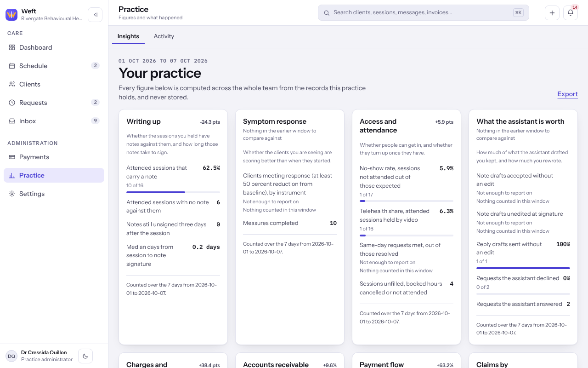The image size is (588, 368).
Task: Click the Accounts receivable card title
Action: point(276,364)
